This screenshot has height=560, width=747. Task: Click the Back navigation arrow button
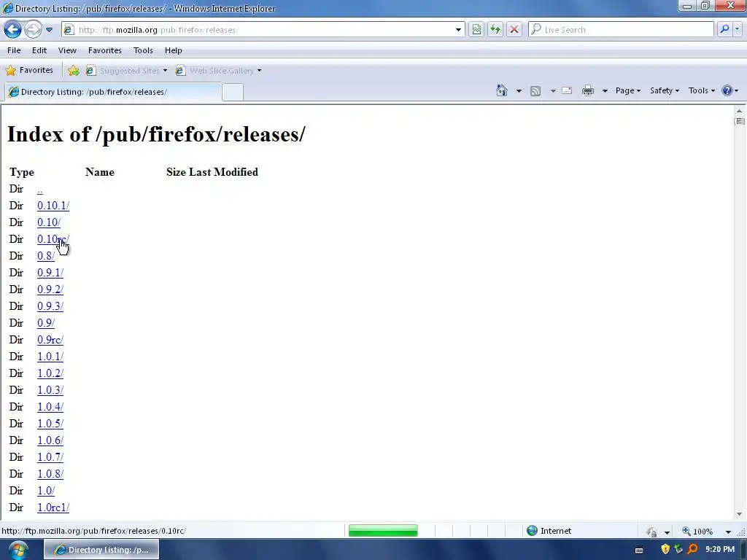pos(13,29)
